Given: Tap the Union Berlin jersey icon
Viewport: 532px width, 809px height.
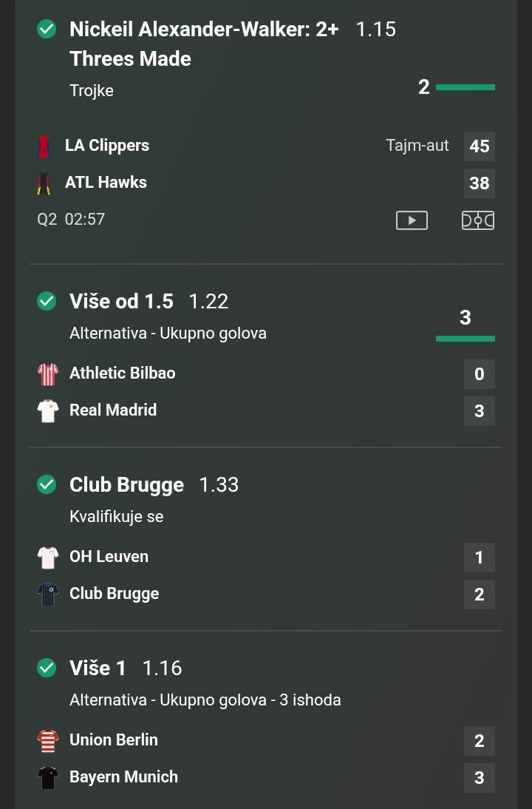Looking at the screenshot, I should [48, 740].
